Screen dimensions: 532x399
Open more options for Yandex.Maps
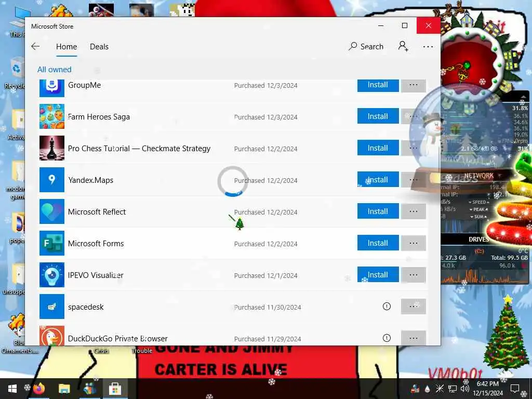click(413, 179)
